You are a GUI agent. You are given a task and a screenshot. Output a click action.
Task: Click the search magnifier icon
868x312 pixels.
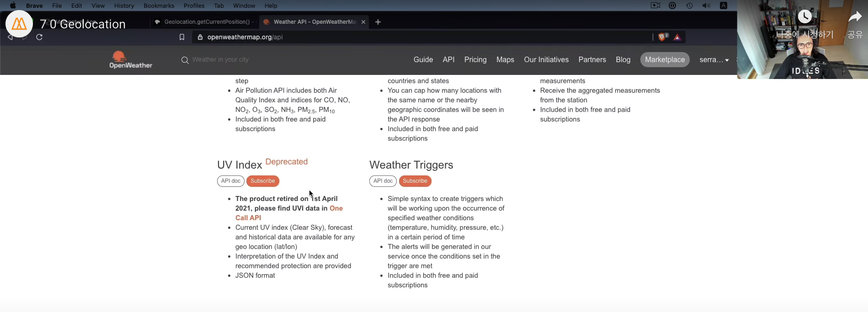click(185, 60)
